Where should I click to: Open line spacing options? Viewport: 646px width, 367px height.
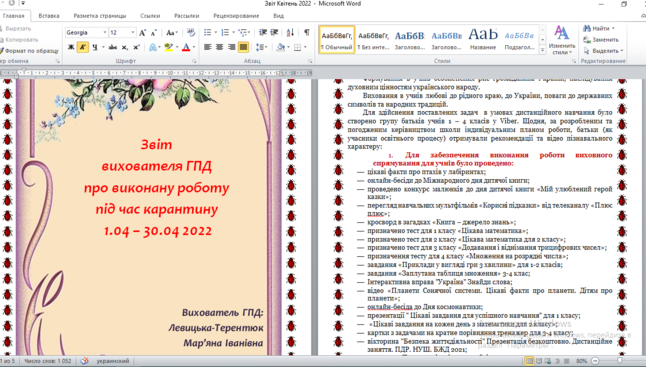(261, 47)
